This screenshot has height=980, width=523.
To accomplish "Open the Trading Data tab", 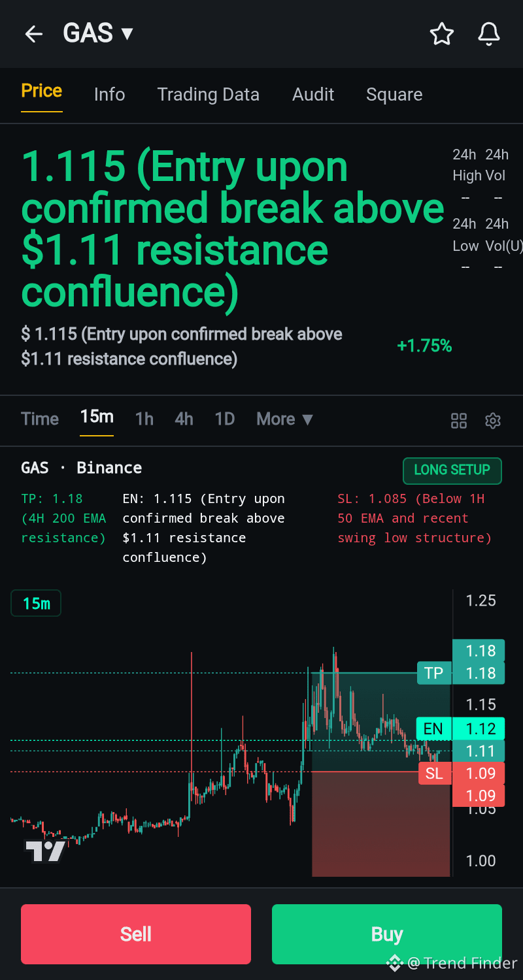I will point(209,95).
